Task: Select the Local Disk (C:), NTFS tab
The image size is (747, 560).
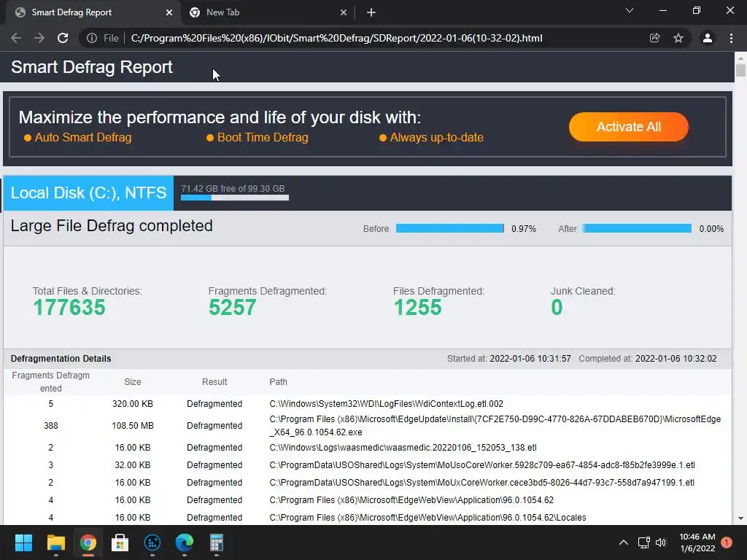Action: 88,192
